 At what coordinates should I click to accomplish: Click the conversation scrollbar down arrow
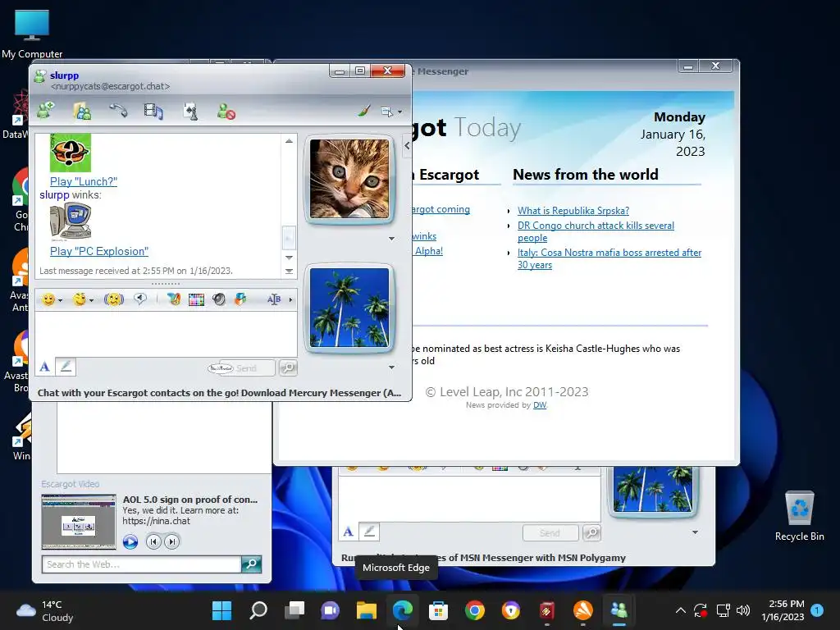[289, 258]
